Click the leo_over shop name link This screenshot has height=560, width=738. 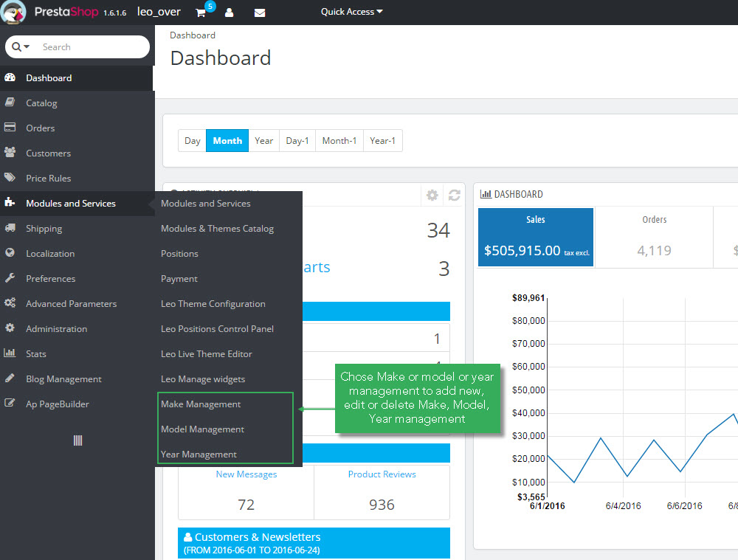[159, 12]
